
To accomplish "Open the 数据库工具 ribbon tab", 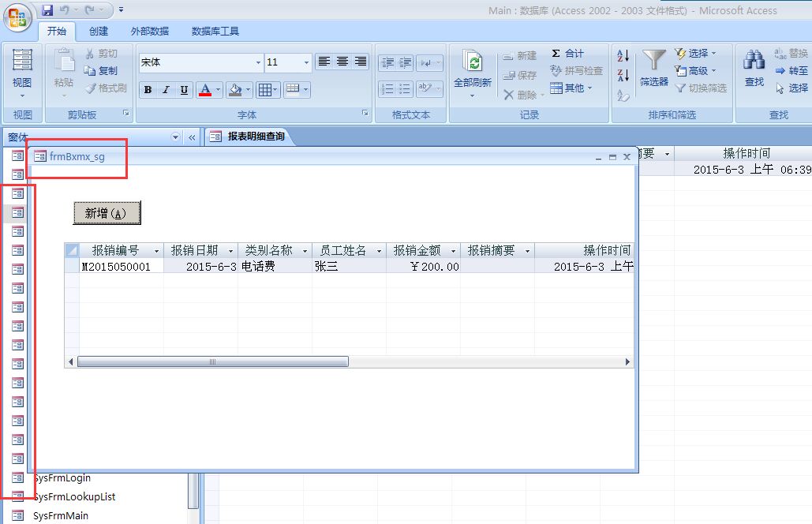I will tap(215, 32).
